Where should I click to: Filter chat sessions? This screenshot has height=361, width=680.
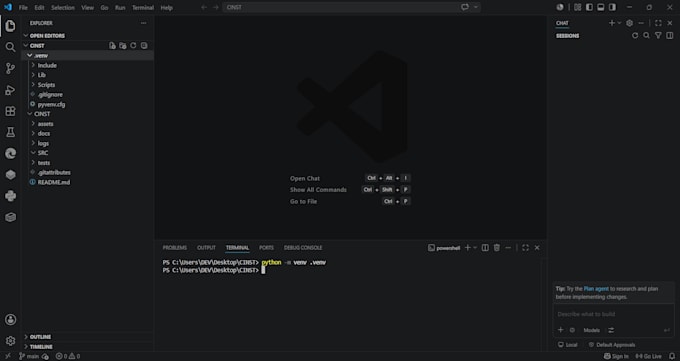click(658, 36)
